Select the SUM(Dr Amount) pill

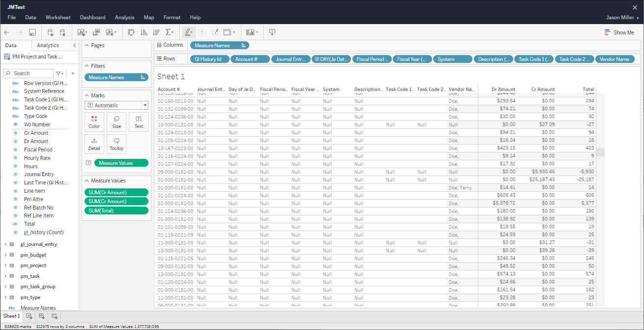[117, 192]
